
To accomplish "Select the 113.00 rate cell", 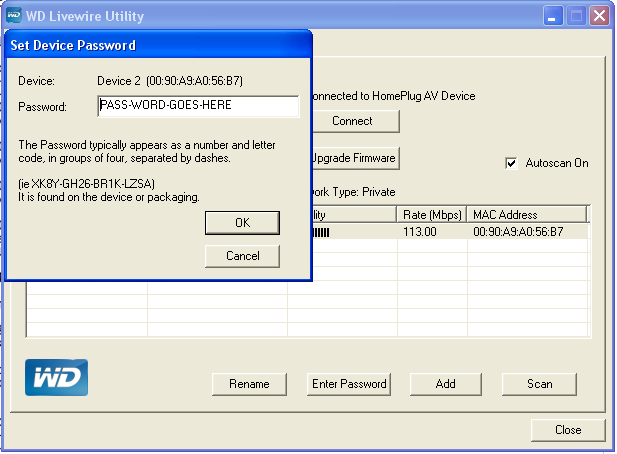I will (432, 232).
